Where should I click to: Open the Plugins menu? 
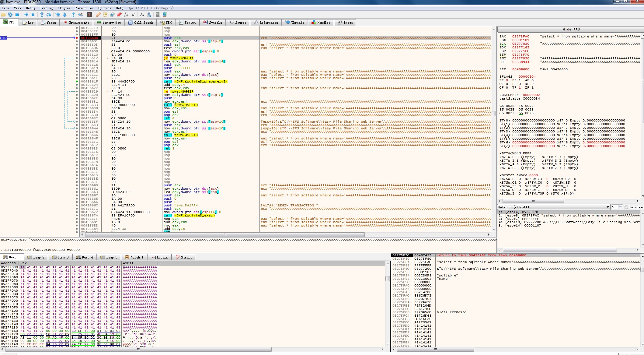coord(64,8)
